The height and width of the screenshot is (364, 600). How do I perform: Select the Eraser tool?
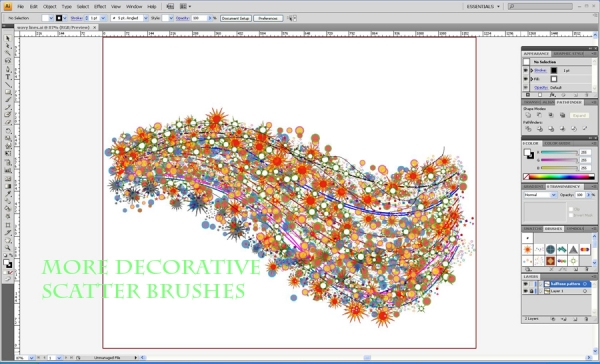8,122
